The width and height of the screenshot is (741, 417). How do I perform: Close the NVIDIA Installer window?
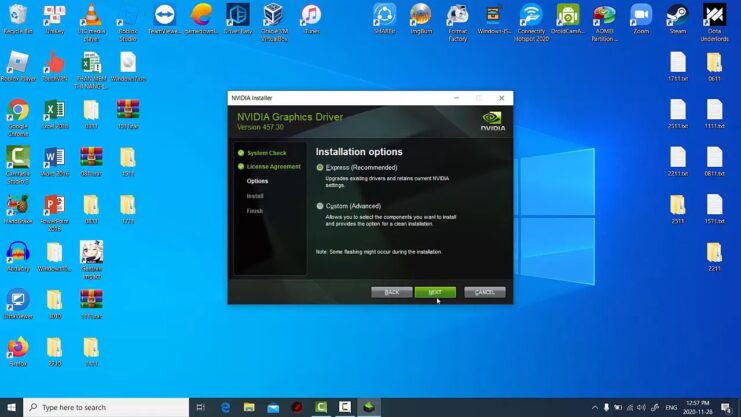pyautogui.click(x=501, y=98)
